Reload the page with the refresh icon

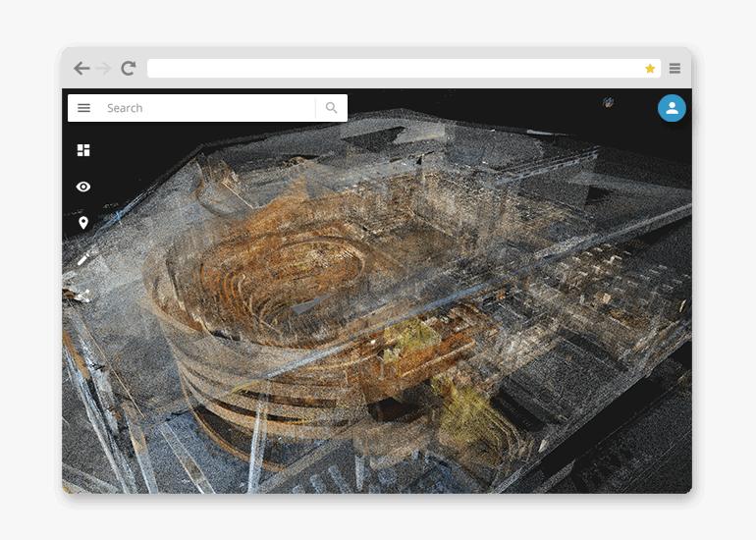pyautogui.click(x=128, y=69)
